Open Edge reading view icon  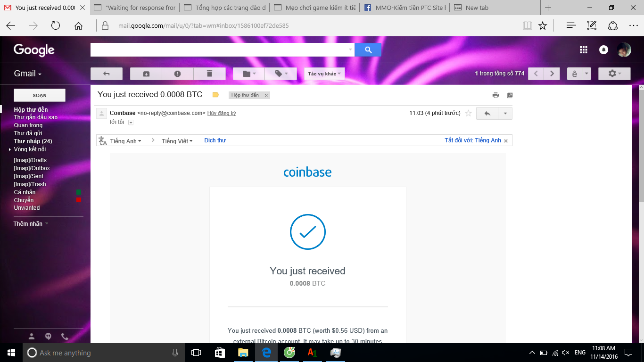pyautogui.click(x=528, y=26)
